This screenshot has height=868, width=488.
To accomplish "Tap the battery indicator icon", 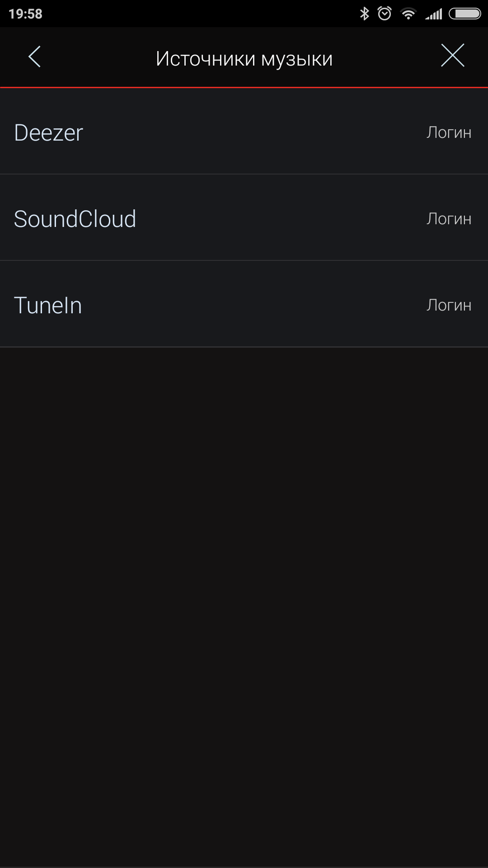I will point(465,14).
